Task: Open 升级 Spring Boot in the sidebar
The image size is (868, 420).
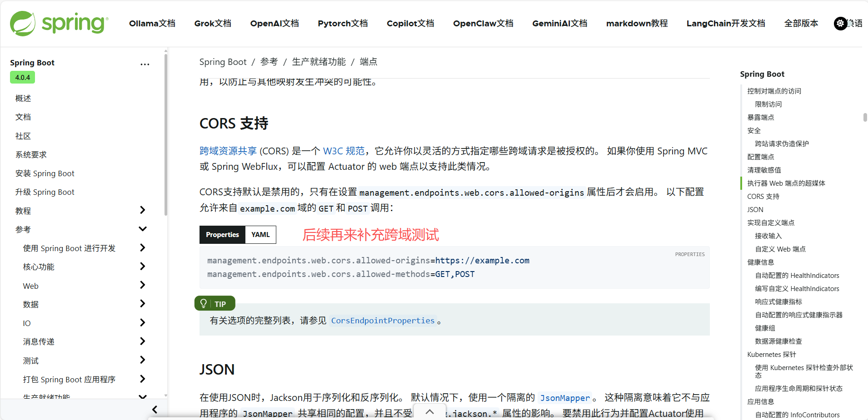Action: (45, 192)
